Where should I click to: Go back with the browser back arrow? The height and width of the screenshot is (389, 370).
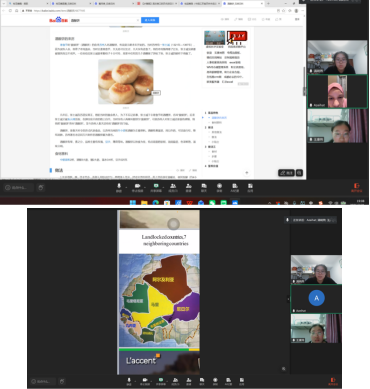pos(4,11)
